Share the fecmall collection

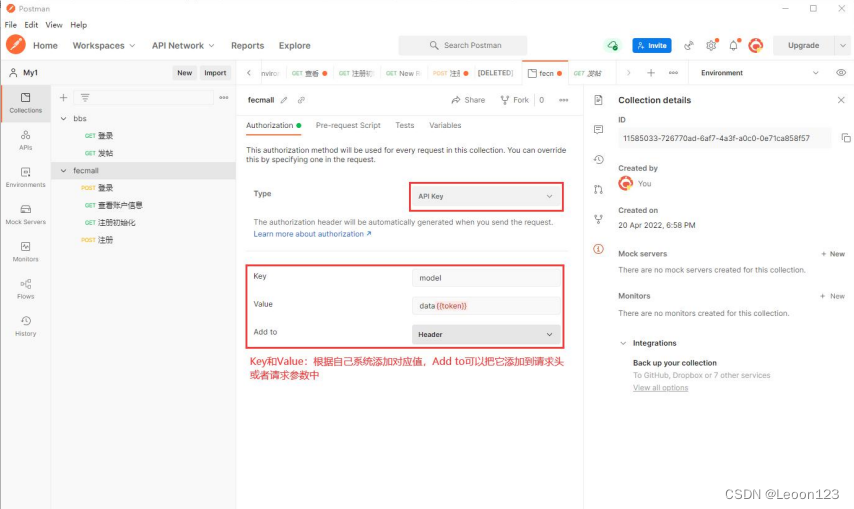(468, 100)
